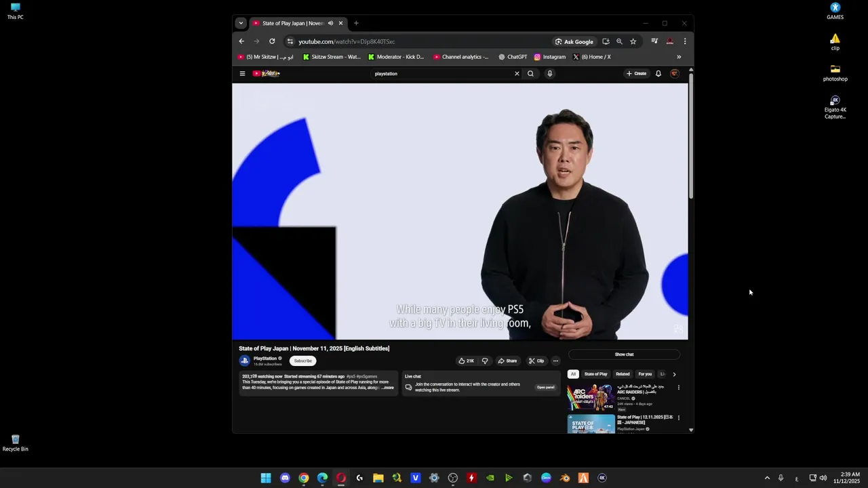Open the media control icon in Chrome toolbar

654,41
